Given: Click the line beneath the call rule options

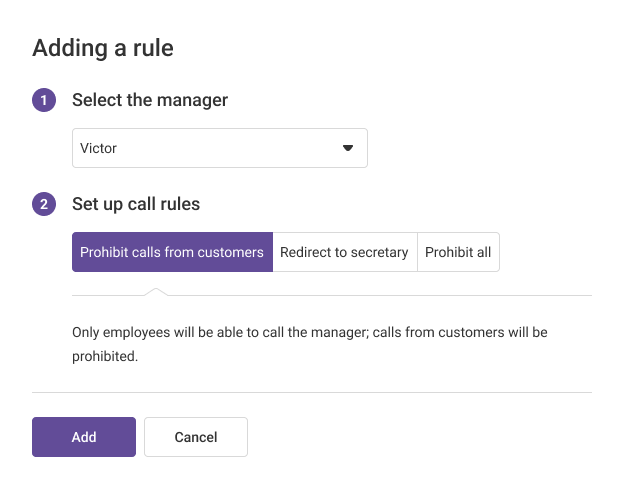Looking at the screenshot, I should click(x=380, y=295).
